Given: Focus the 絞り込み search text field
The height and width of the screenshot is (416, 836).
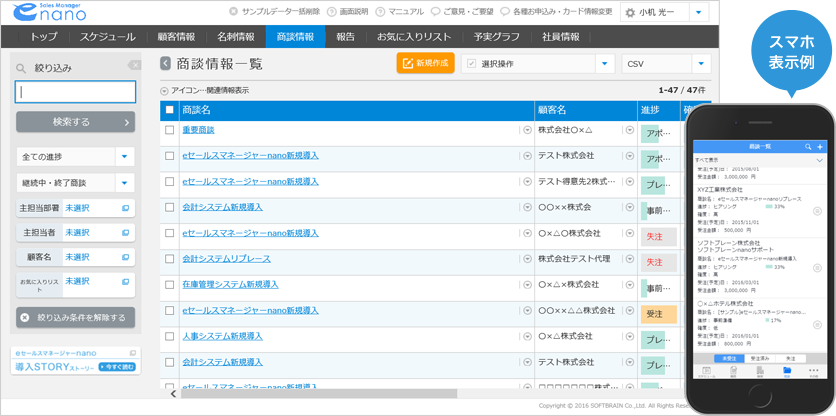Looking at the screenshot, I should [76, 92].
